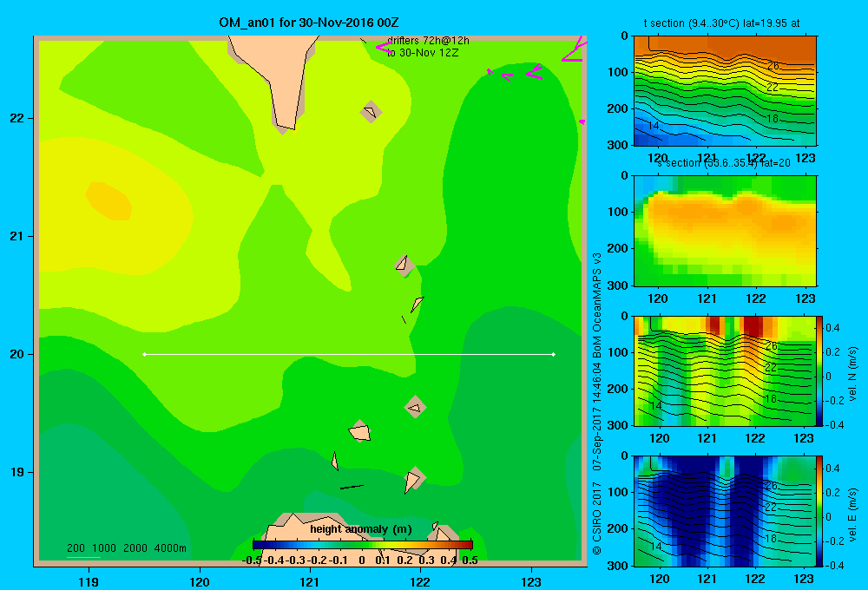
Task: Click the small island east of Taiwan's tip
Action: coord(371,112)
